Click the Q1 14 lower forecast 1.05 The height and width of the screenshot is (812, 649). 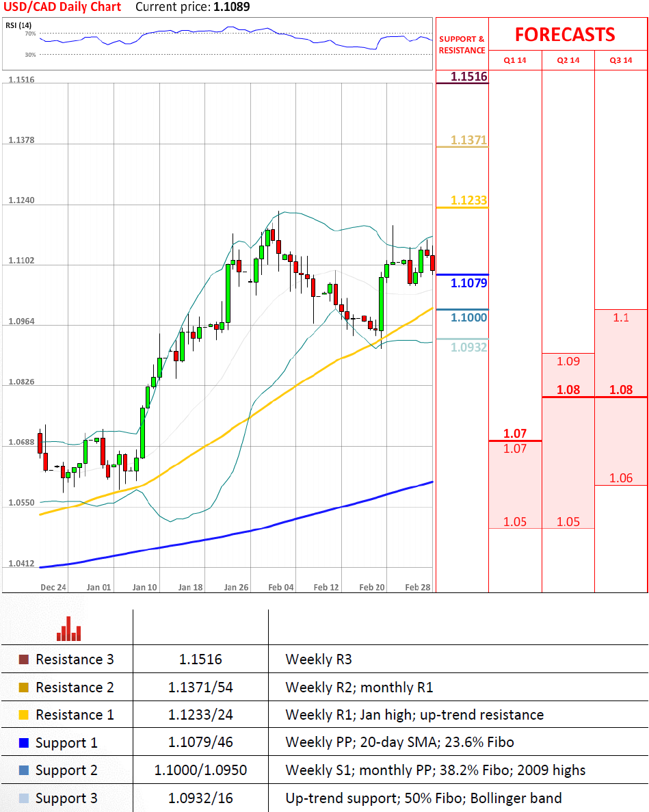point(515,521)
